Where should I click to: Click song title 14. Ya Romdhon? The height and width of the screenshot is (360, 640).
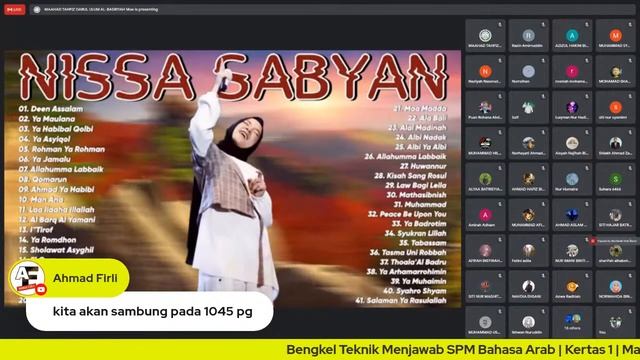pyautogui.click(x=47, y=240)
